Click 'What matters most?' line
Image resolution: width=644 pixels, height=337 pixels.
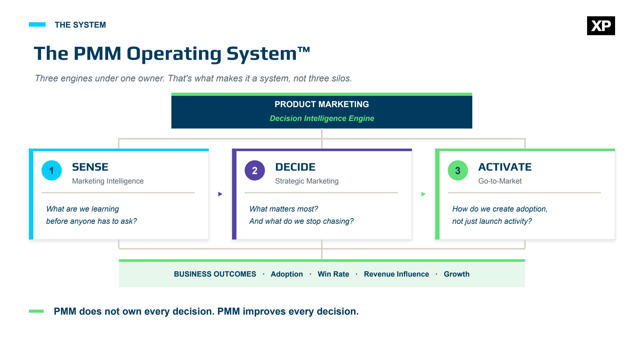(284, 209)
